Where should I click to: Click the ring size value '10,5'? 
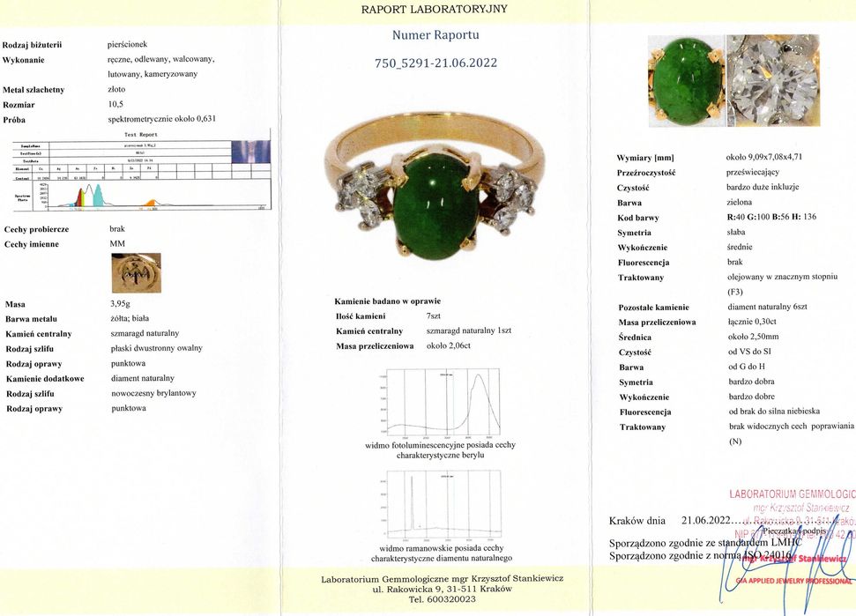(x=115, y=104)
